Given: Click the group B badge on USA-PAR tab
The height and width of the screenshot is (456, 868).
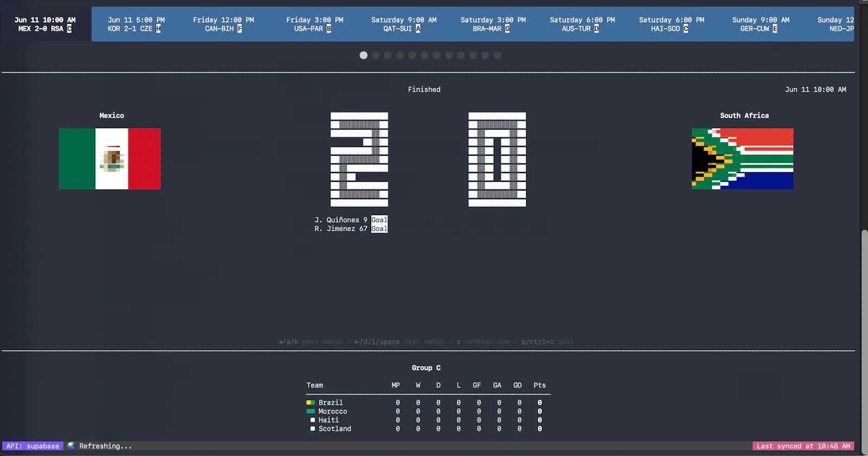Looking at the screenshot, I should 329,29.
